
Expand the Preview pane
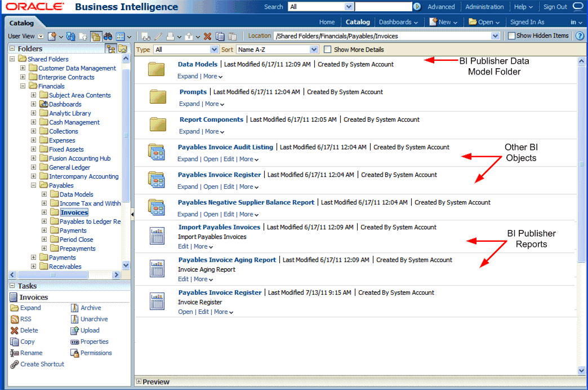pyautogui.click(x=139, y=382)
